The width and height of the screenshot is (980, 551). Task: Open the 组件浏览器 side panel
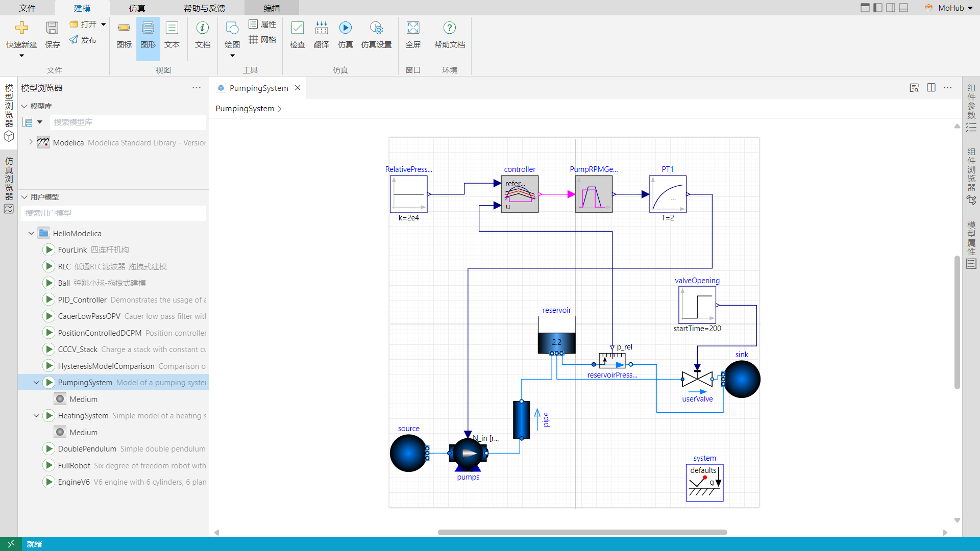[x=971, y=176]
